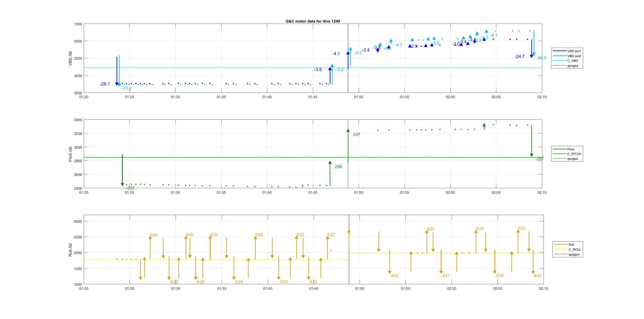
Task: Click the "630" roll data label
Action: [x=522, y=228]
